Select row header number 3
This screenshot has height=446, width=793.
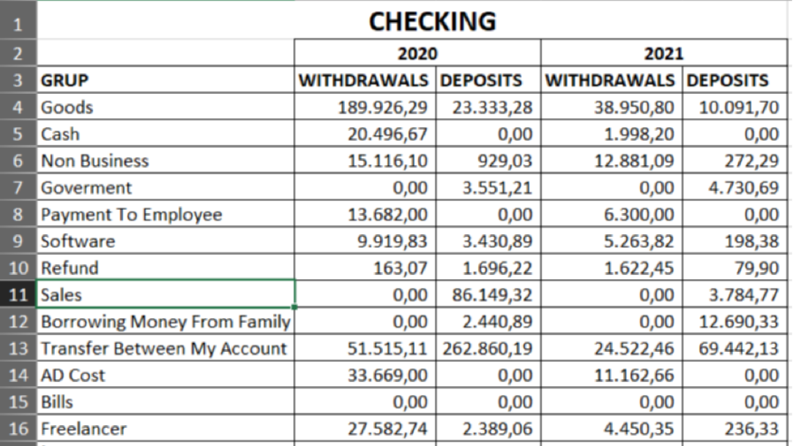pyautogui.click(x=18, y=80)
